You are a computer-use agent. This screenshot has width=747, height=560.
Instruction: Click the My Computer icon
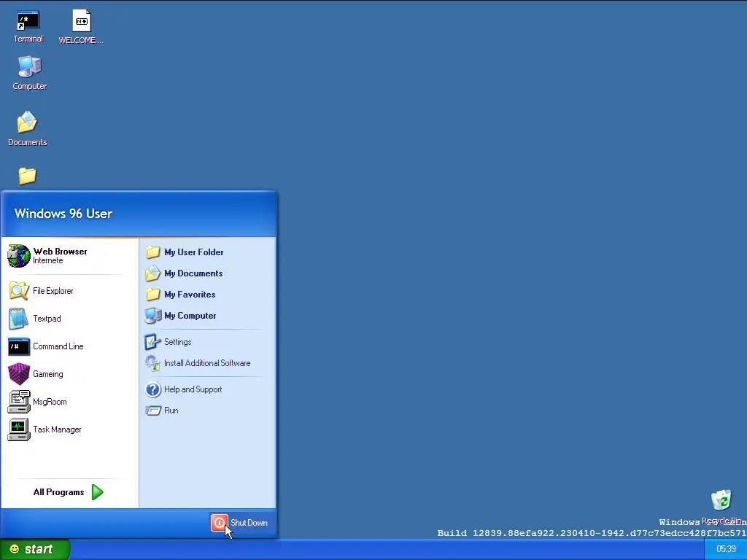coord(153,315)
